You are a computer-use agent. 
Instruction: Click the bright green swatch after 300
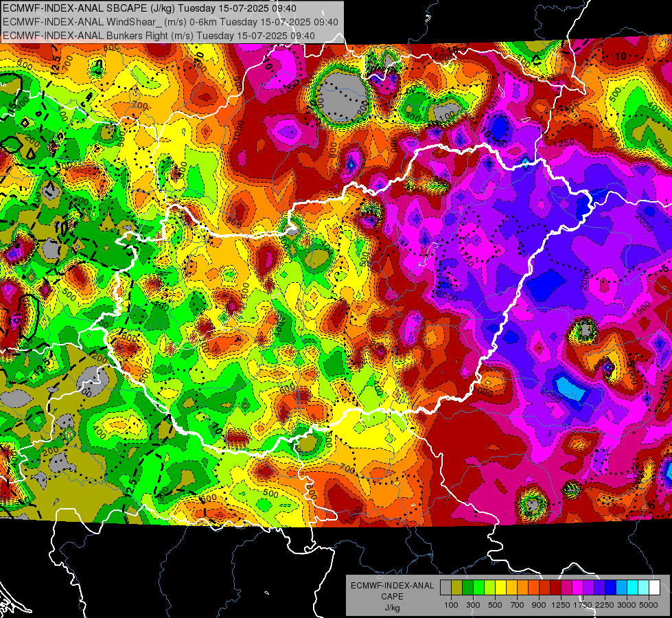point(478,588)
